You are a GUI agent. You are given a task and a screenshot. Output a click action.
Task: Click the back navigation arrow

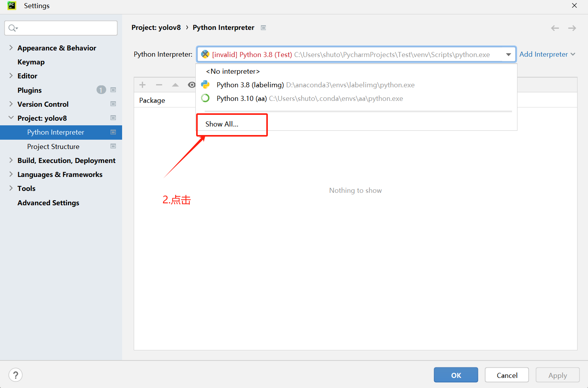pos(555,28)
